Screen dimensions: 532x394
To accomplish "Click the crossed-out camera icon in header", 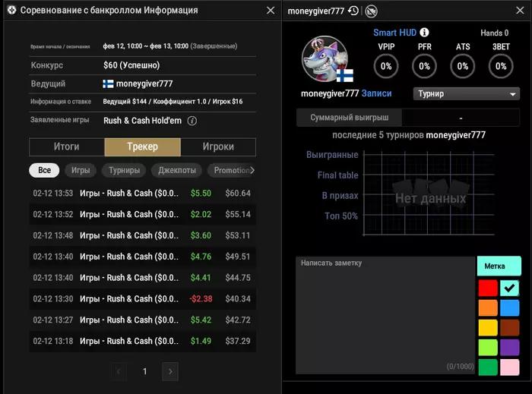I will pos(371,11).
